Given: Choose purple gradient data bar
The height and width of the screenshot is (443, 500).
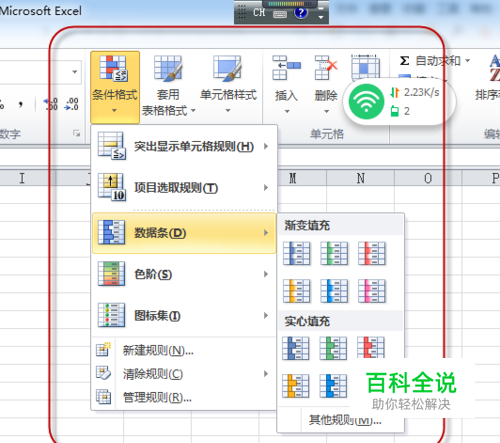Looking at the screenshot, I should tap(372, 291).
